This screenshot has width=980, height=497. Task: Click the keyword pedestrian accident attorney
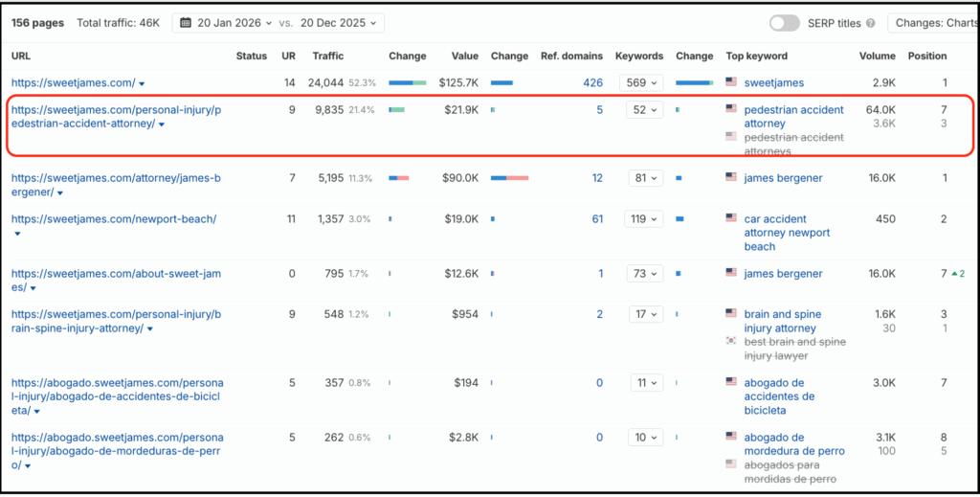coord(793,116)
